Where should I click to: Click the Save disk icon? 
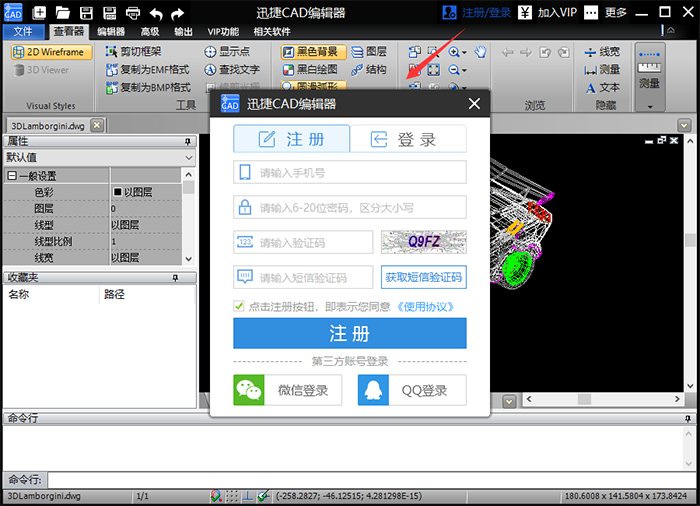[x=86, y=13]
